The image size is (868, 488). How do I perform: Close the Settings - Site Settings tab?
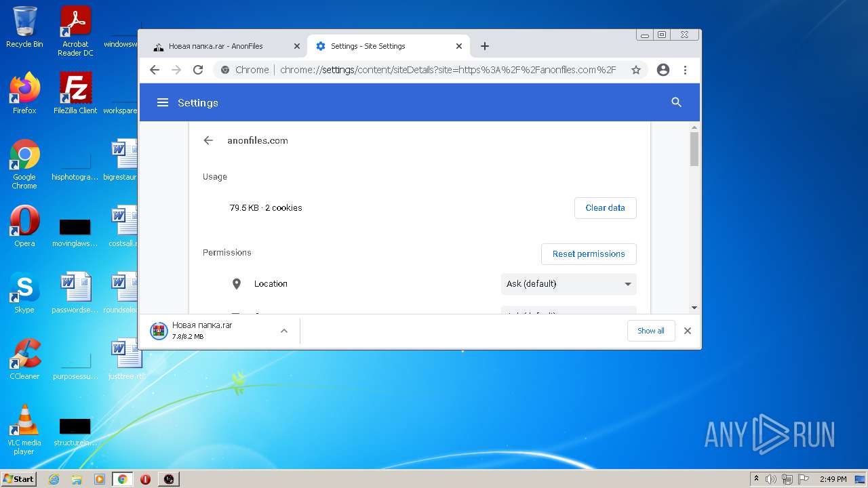459,46
